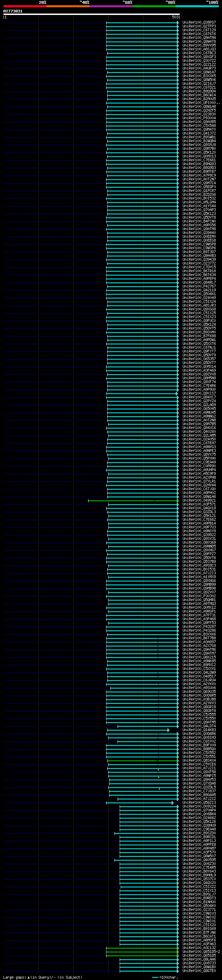Image resolution: width=222 pixels, height=980 pixels.
Task: Select the truncated hit label UniRef100_UPI000..
Action: (201, 103)
